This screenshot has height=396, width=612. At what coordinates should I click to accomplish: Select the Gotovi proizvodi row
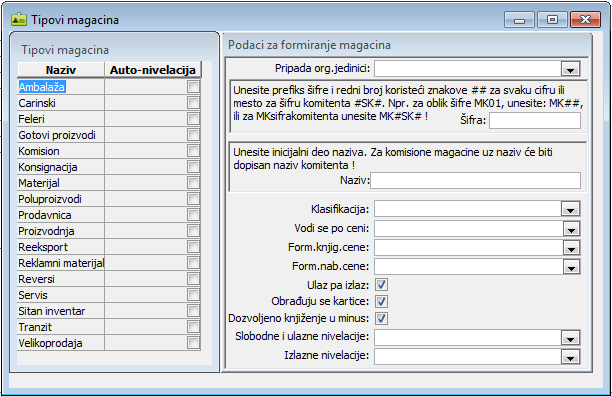61,135
